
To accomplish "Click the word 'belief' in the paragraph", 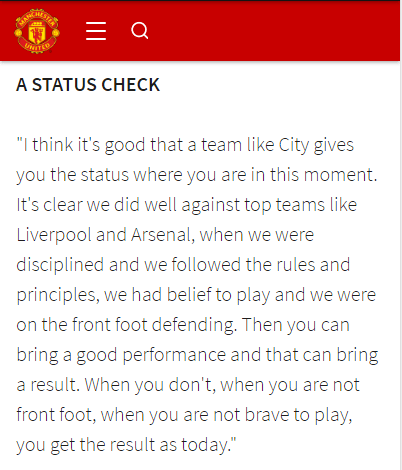I will click(x=189, y=295).
